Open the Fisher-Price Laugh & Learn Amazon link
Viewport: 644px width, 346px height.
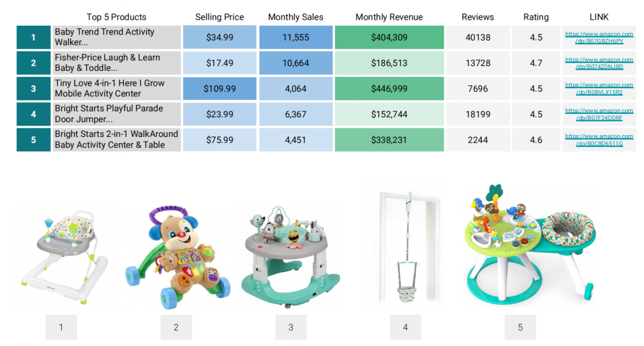tap(599, 63)
